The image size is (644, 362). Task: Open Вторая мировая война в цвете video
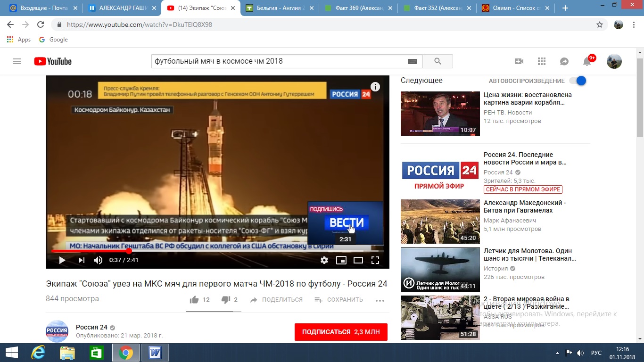coord(527,303)
